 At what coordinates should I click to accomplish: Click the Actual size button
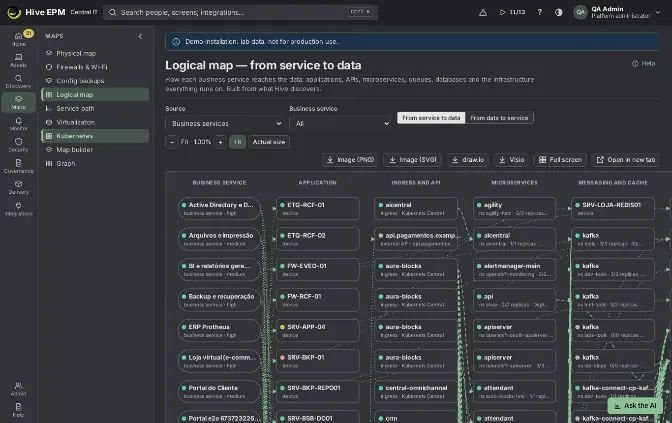(x=269, y=142)
